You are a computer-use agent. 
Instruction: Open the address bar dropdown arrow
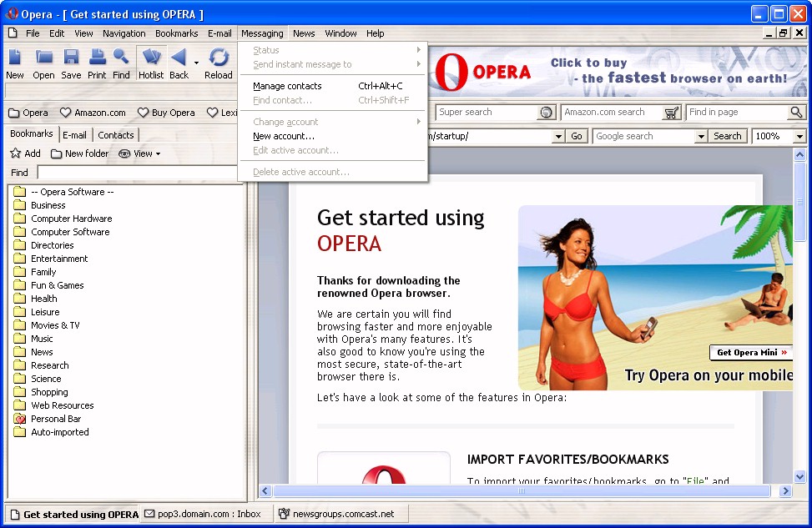click(x=558, y=136)
